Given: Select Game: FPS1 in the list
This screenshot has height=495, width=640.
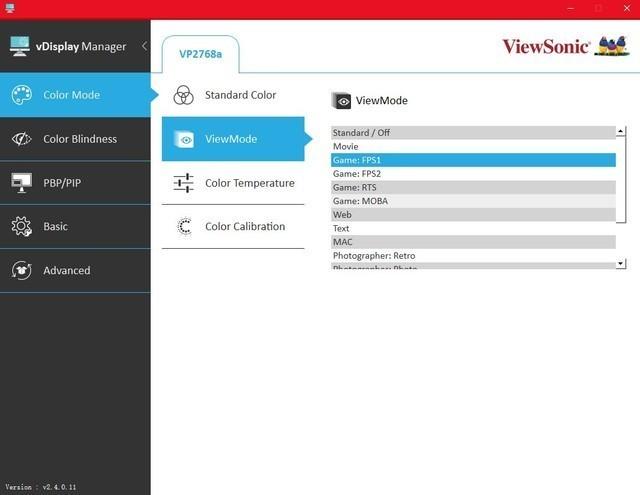Looking at the screenshot, I should pyautogui.click(x=473, y=160).
